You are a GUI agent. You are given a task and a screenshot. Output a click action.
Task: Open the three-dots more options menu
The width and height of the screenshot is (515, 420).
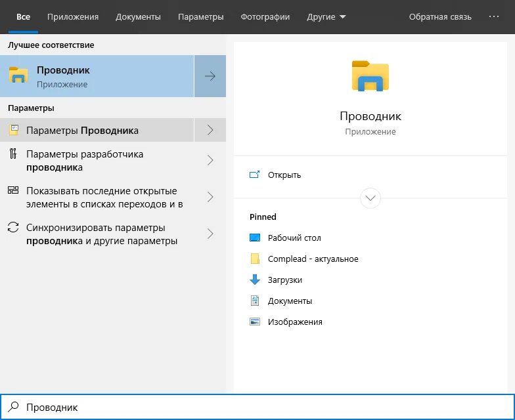(x=494, y=16)
